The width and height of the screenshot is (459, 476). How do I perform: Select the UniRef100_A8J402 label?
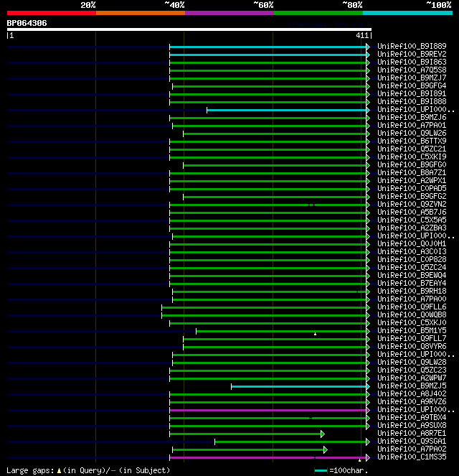[412, 393]
